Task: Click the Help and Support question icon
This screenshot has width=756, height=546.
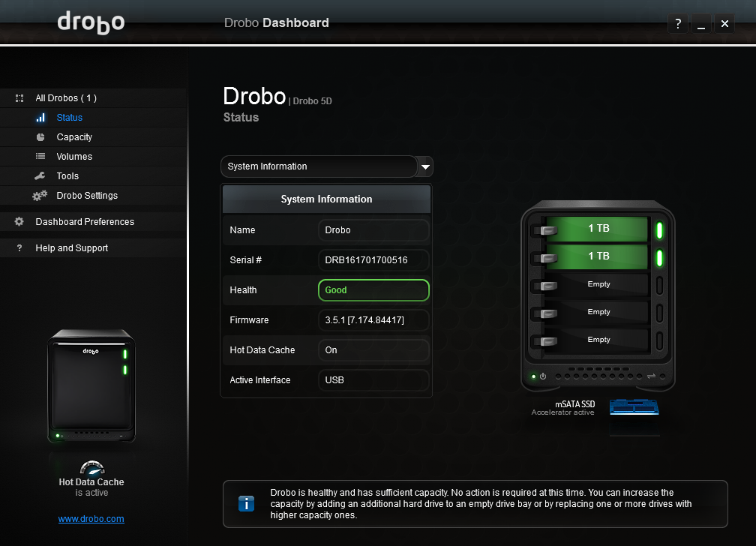Action: point(19,248)
